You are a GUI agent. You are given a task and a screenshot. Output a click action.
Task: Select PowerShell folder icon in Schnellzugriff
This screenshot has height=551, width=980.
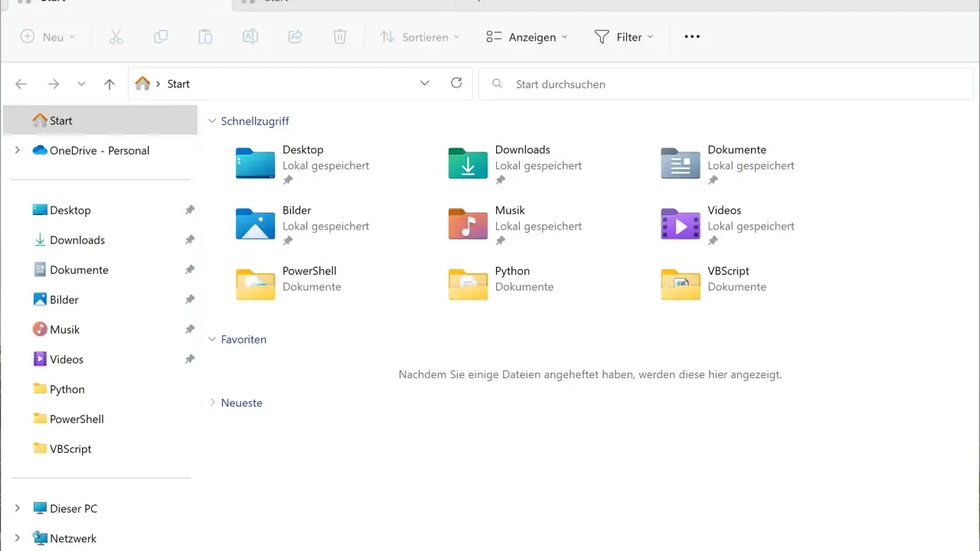(x=256, y=284)
